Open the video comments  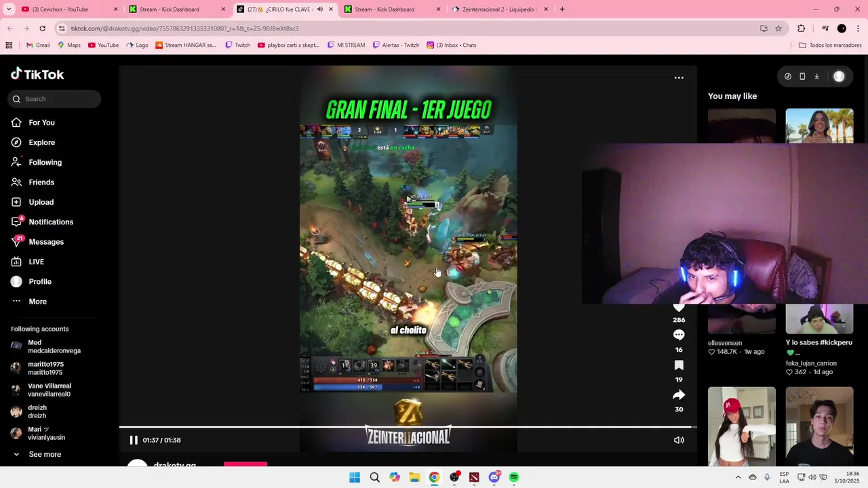click(679, 335)
